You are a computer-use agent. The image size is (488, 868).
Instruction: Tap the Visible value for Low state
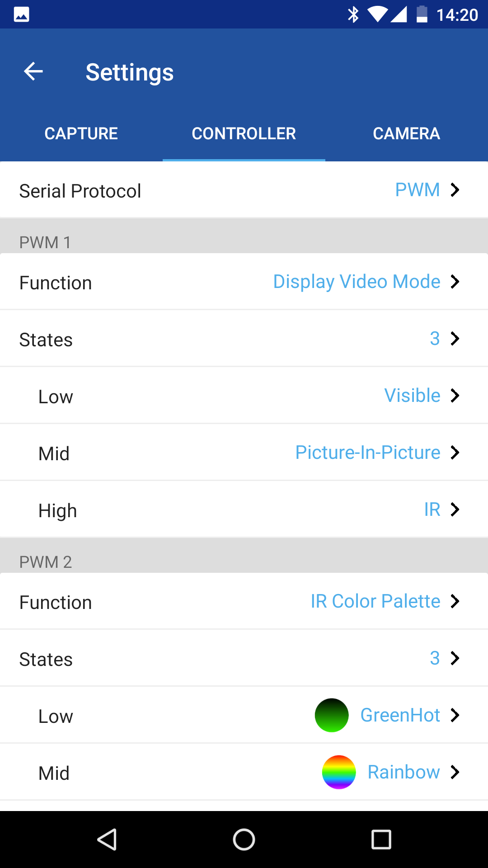[412, 396]
